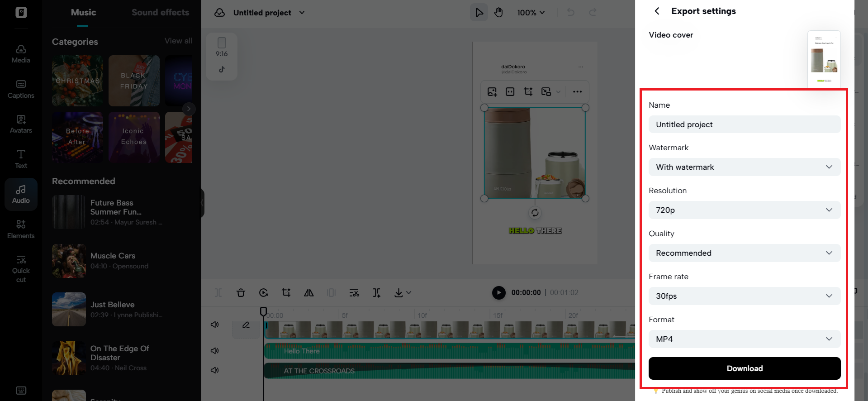This screenshot has height=401, width=868.
Task: Click the post ellipsis beside daiDokoro name
Action: [581, 67]
